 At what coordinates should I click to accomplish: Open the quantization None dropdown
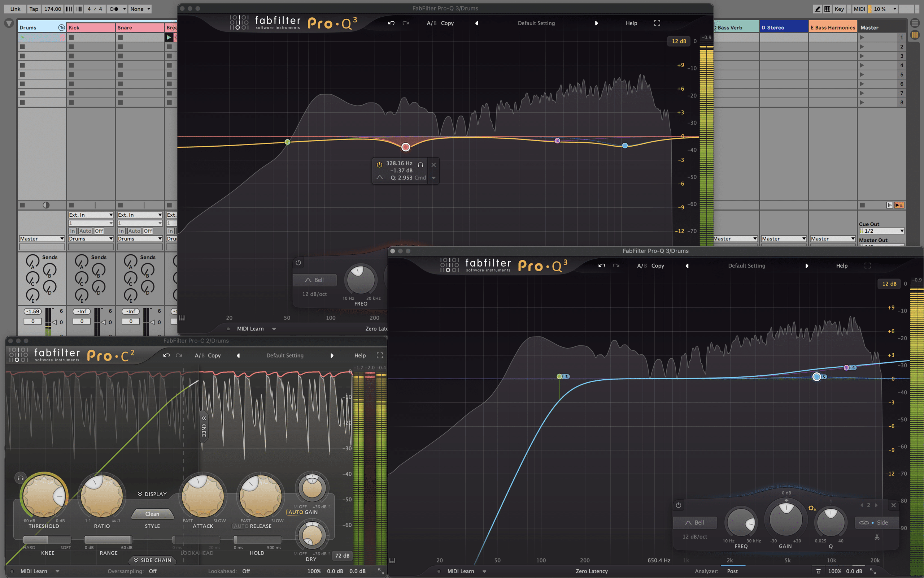pyautogui.click(x=140, y=9)
